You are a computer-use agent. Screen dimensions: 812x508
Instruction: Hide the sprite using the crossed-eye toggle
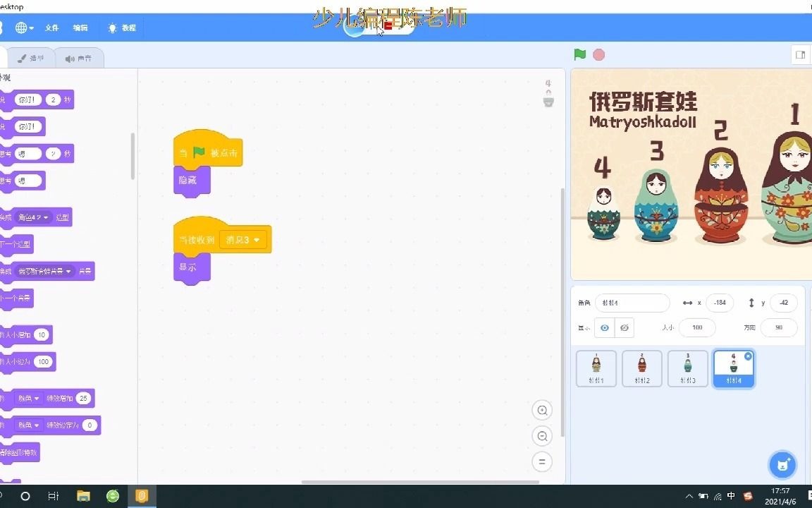[623, 327]
